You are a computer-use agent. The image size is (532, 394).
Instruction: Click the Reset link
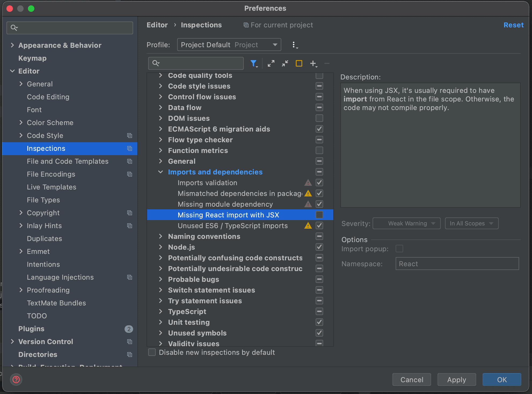point(513,25)
